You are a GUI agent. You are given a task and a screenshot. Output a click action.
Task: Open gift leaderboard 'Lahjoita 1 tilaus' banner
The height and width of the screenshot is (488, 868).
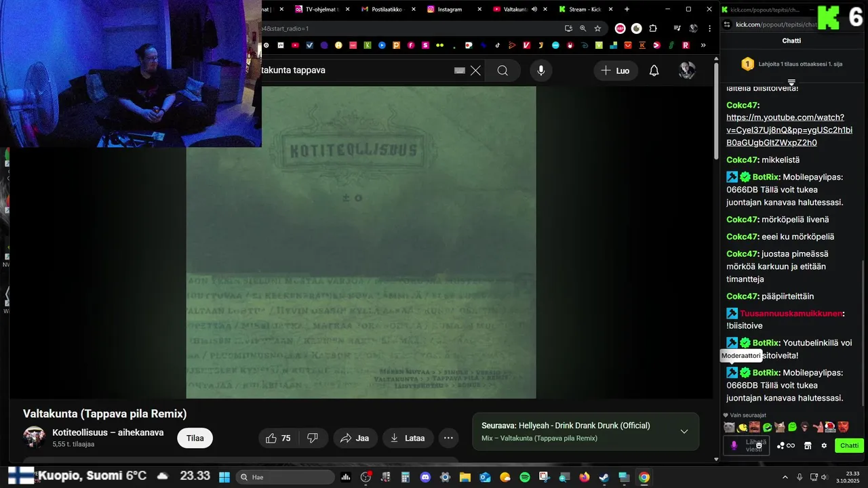point(791,64)
